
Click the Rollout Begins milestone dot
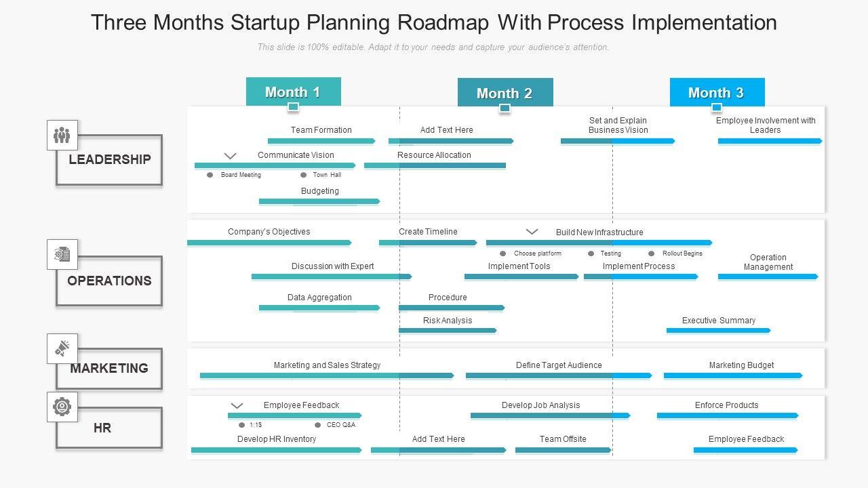(x=652, y=253)
